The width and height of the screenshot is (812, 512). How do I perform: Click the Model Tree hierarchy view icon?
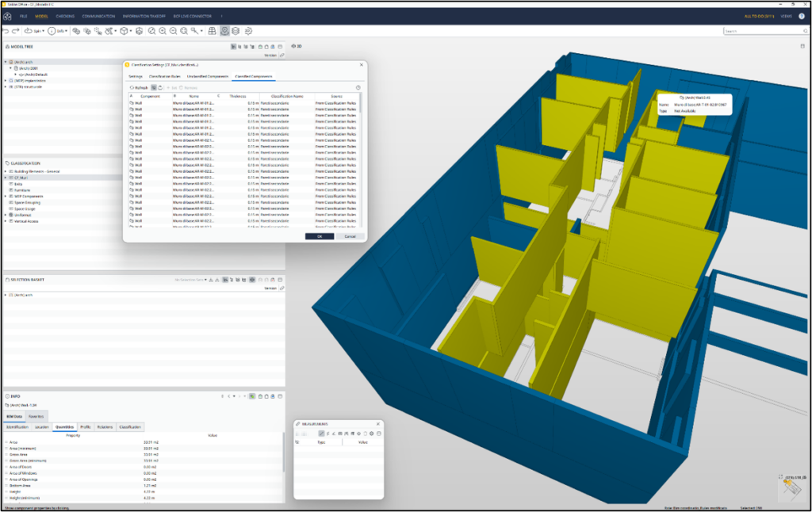coord(234,47)
